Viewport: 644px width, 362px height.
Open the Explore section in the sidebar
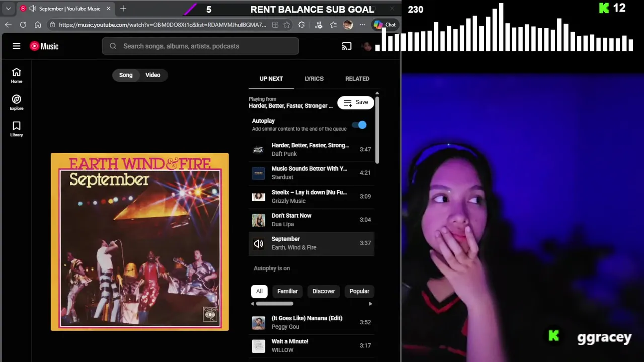[x=16, y=103]
